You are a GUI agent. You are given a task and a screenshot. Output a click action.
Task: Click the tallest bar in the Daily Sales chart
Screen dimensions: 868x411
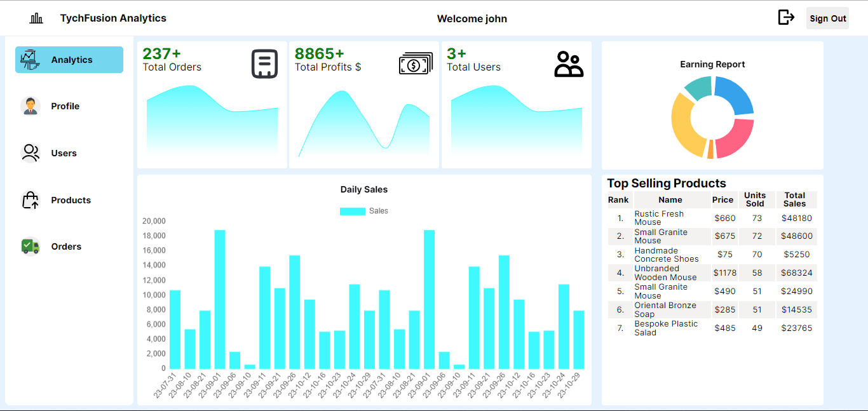pos(219,299)
